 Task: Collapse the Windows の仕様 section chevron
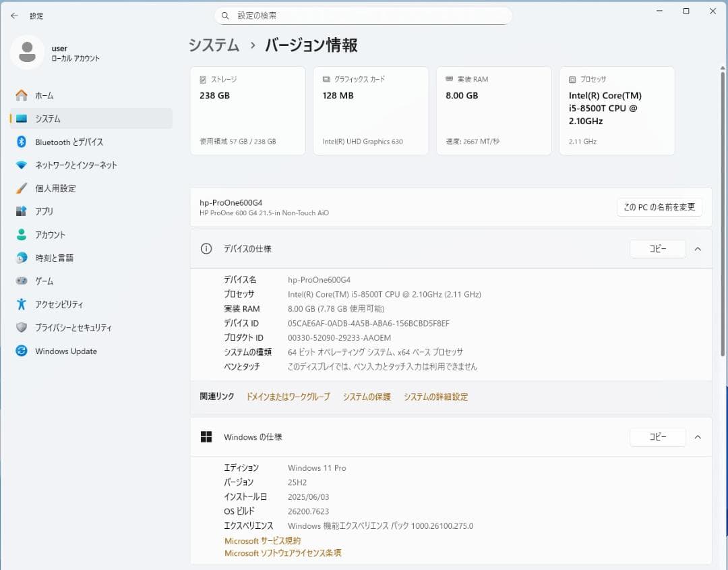698,436
